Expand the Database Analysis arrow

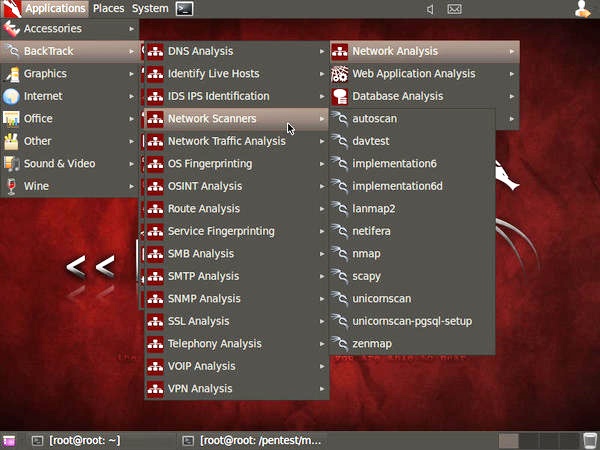tap(512, 96)
